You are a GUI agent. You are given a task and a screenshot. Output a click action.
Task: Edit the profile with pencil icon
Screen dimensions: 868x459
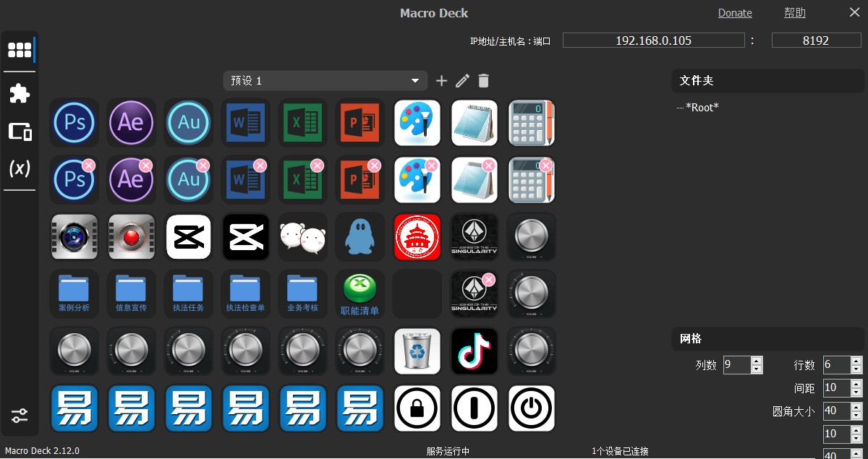pos(463,80)
